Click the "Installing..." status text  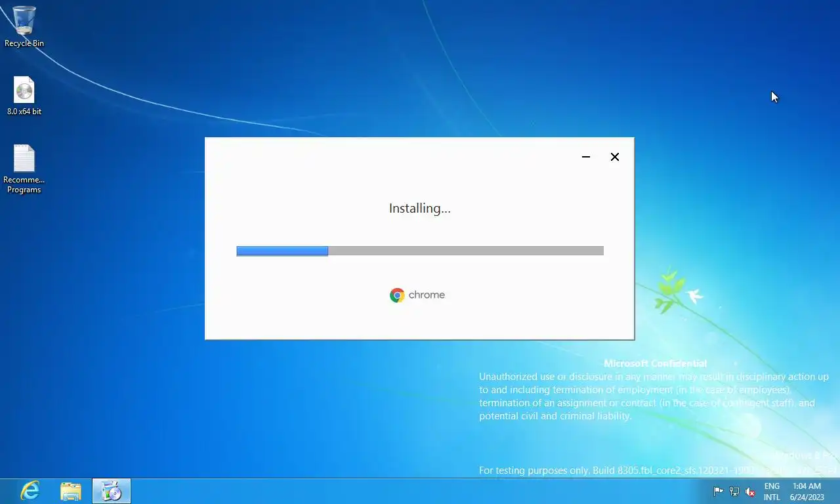[x=420, y=209]
